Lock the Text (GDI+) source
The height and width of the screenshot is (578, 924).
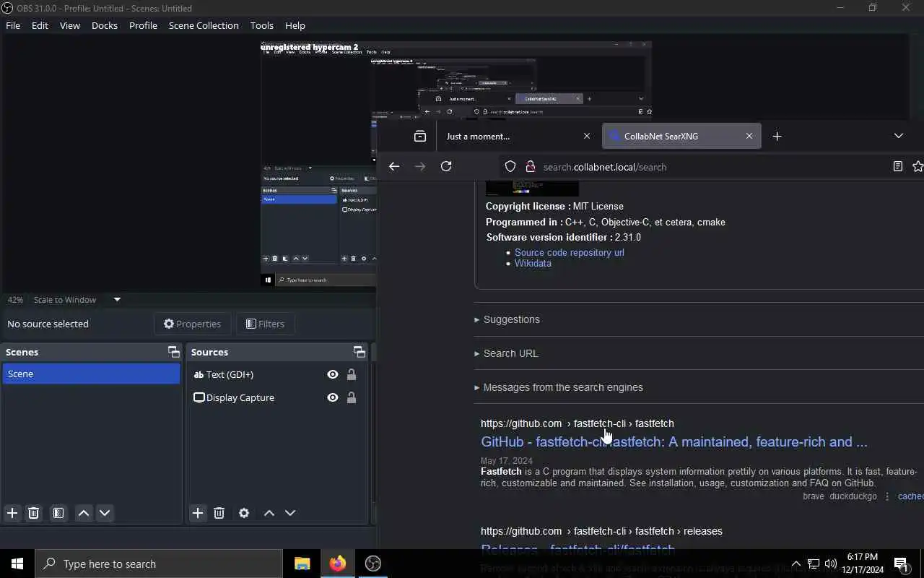point(352,374)
